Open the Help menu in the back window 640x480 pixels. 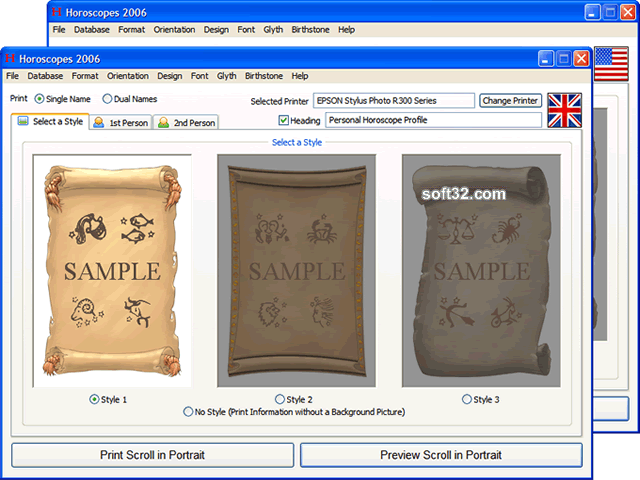click(x=346, y=29)
